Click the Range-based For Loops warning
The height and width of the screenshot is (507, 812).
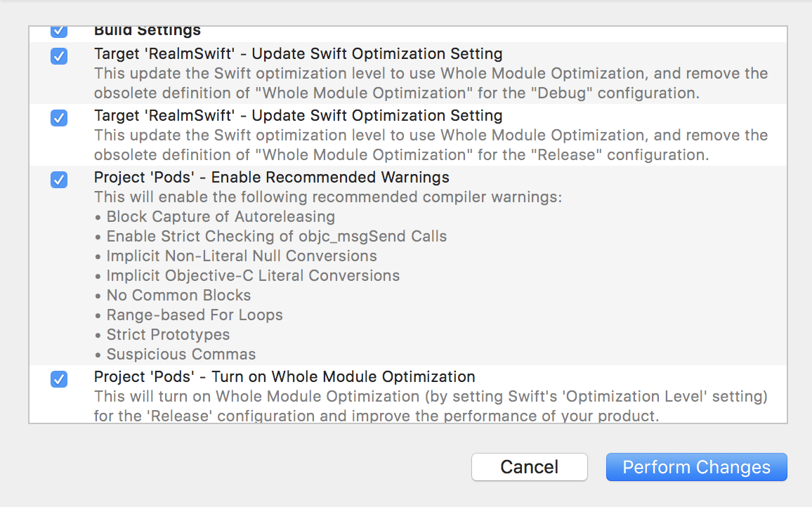point(195,315)
